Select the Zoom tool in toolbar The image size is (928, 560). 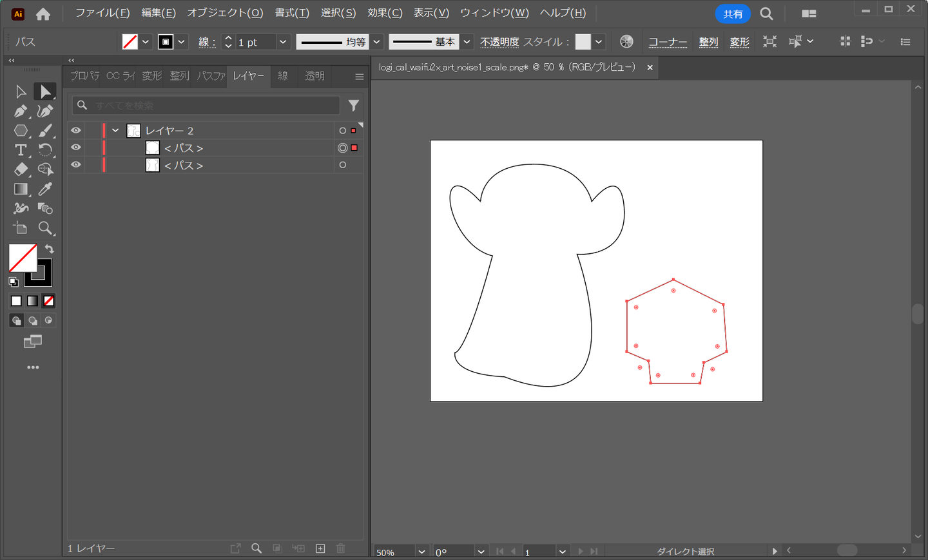click(x=45, y=228)
